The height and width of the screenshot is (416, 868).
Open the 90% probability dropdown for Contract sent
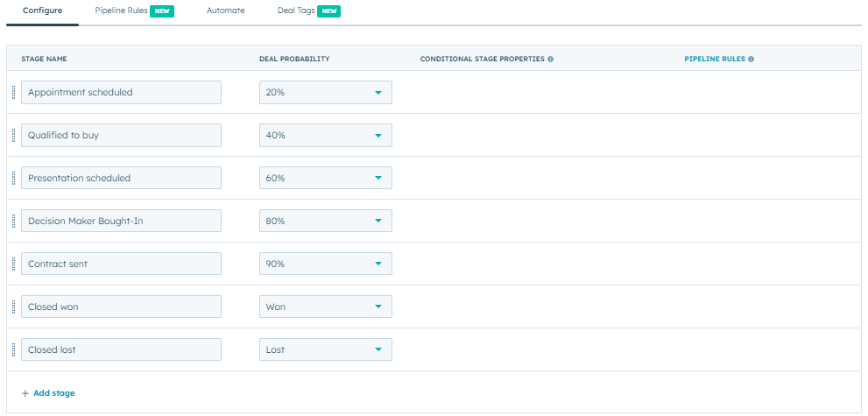(x=325, y=264)
